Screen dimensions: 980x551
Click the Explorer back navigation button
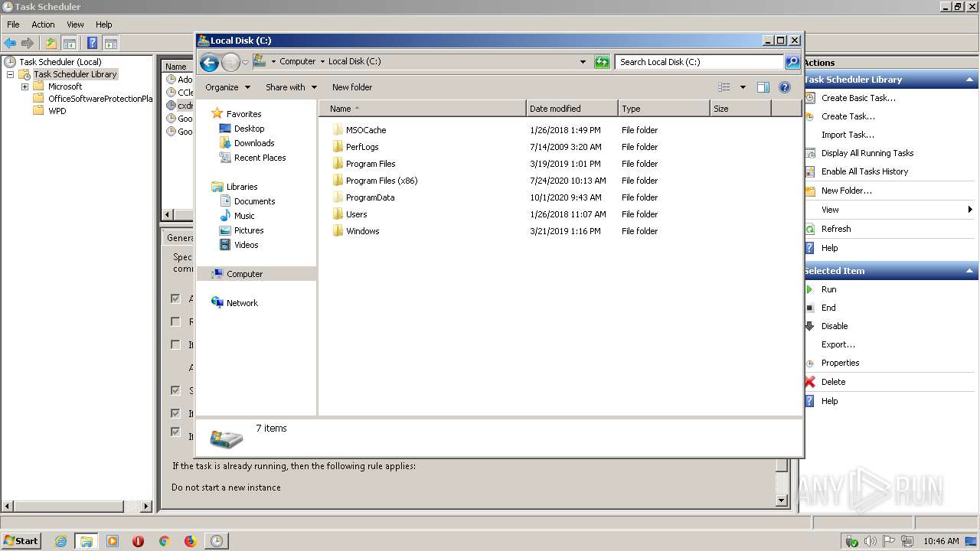point(209,62)
